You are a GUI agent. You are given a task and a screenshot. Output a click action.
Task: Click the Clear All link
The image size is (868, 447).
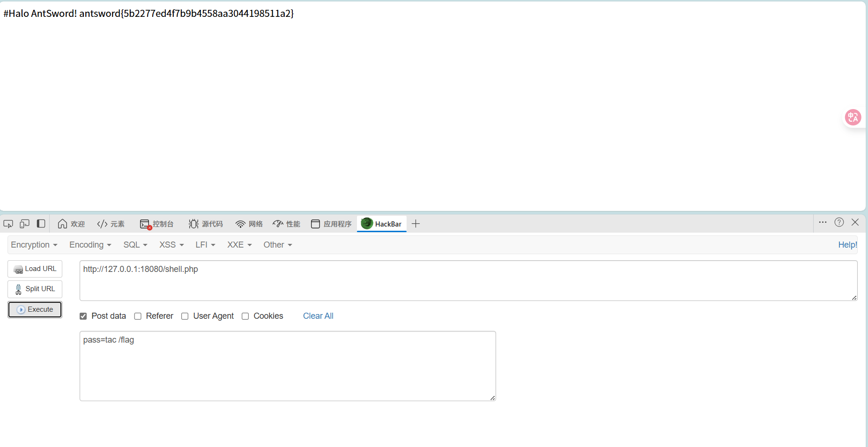click(x=318, y=316)
